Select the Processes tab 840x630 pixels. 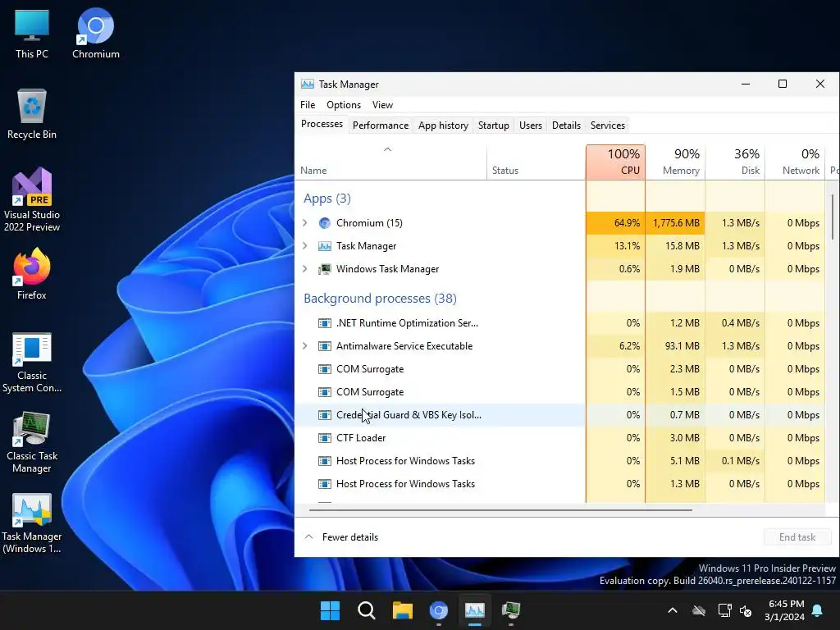(x=322, y=125)
